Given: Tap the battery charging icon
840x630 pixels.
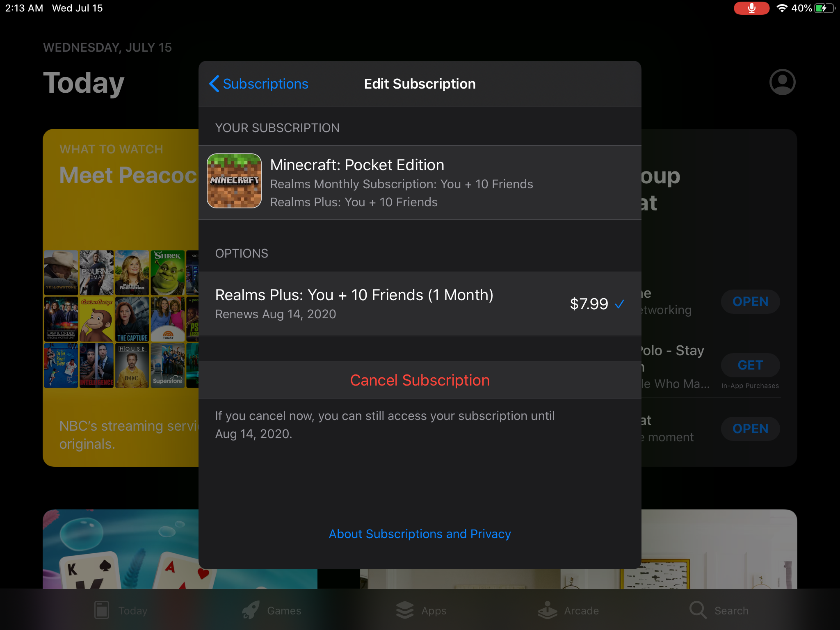Looking at the screenshot, I should click(x=824, y=8).
